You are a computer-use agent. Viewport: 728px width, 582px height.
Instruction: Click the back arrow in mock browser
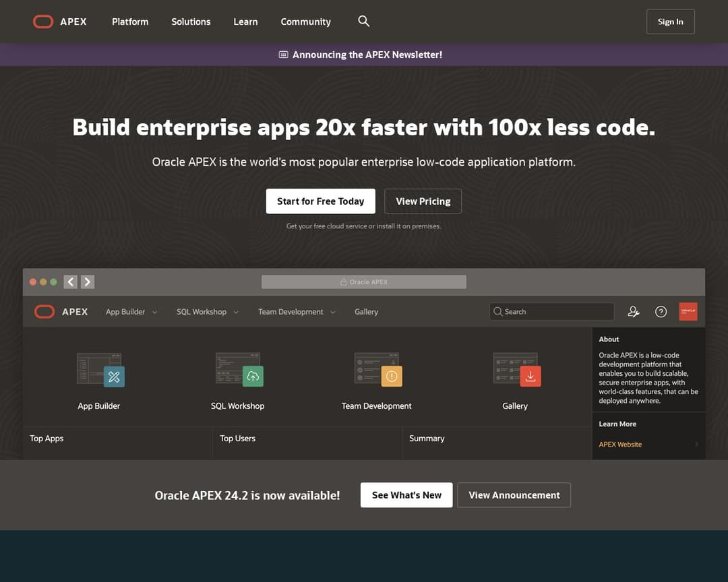[x=70, y=282]
